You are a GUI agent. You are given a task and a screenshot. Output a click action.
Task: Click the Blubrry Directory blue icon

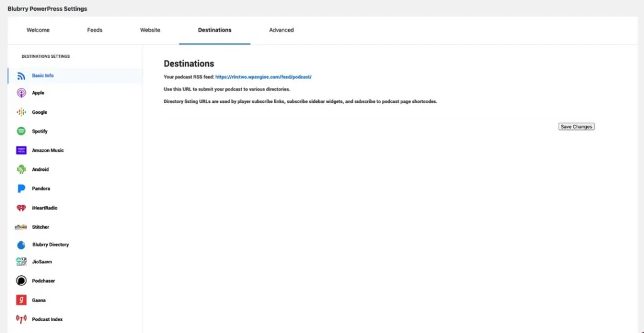pos(21,245)
